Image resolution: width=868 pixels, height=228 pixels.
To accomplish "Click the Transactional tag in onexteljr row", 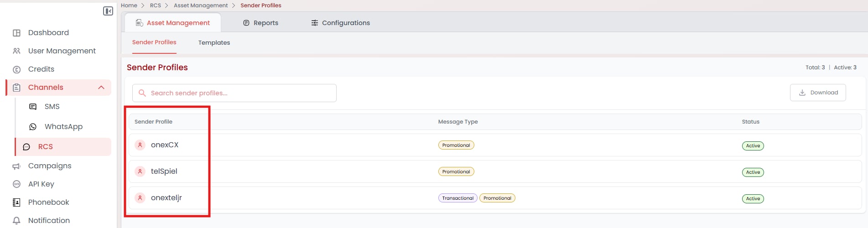I will (x=458, y=198).
